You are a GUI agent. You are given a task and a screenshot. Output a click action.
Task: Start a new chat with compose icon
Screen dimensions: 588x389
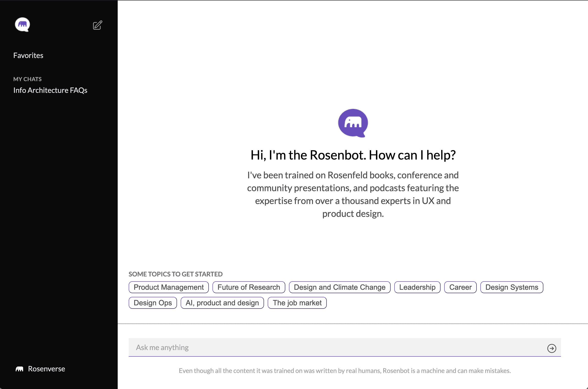tap(97, 25)
